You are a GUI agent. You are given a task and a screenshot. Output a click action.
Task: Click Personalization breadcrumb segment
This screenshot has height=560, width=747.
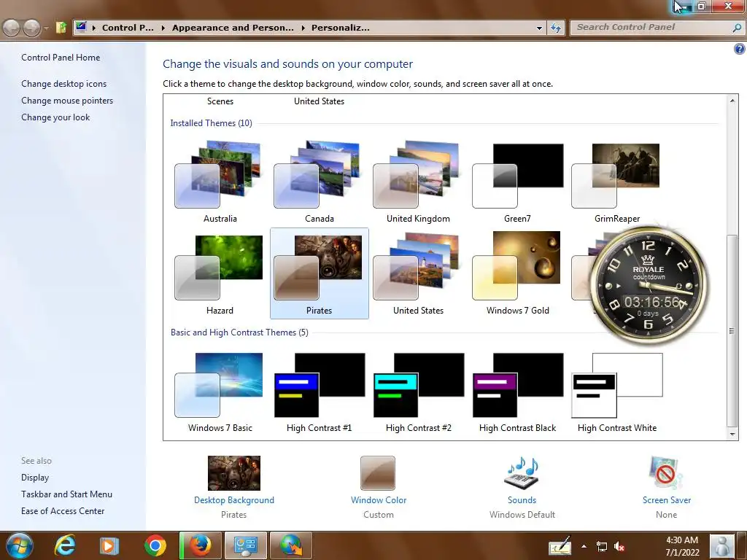pyautogui.click(x=340, y=28)
